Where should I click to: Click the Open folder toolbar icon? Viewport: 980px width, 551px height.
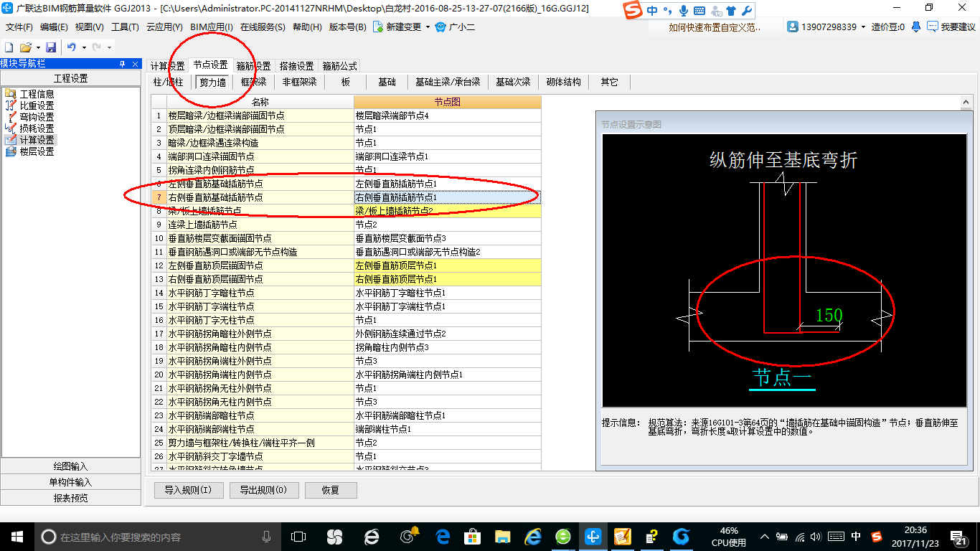click(25, 47)
